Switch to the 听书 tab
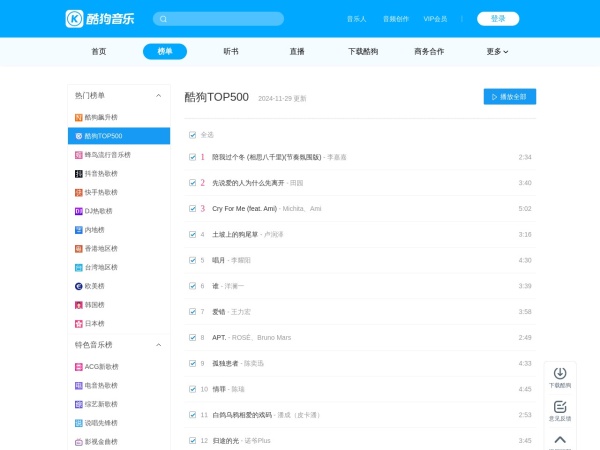 click(x=231, y=52)
